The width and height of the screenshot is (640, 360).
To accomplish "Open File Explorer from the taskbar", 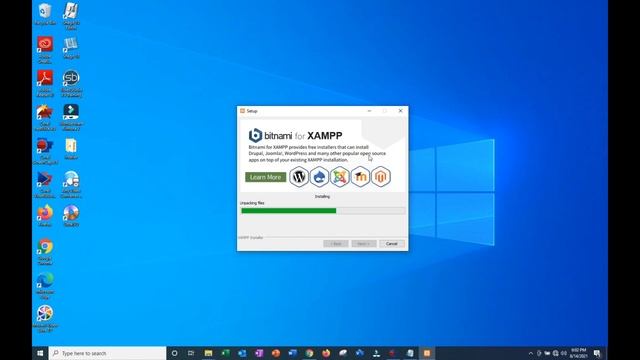I will click(208, 353).
